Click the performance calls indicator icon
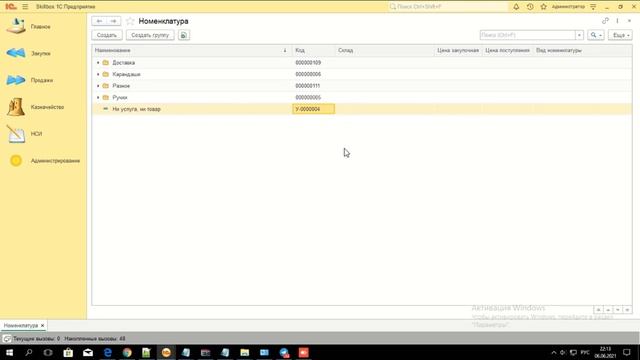 click(x=7, y=339)
